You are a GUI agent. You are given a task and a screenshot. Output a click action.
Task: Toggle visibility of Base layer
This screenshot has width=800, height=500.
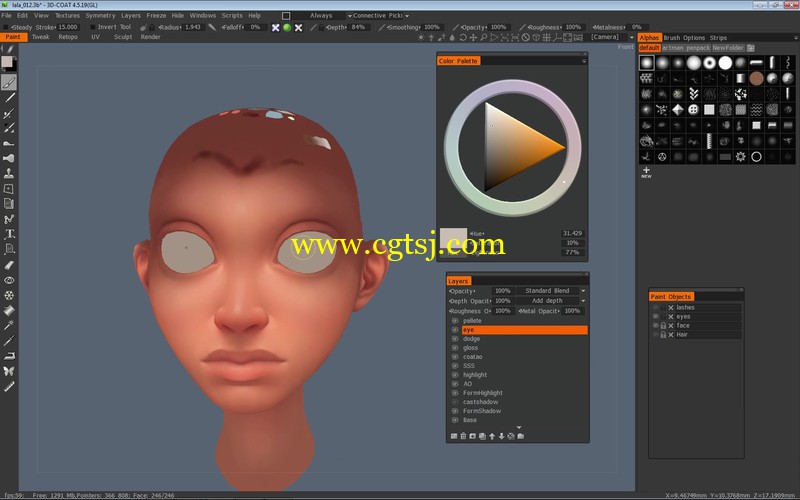[x=455, y=420]
